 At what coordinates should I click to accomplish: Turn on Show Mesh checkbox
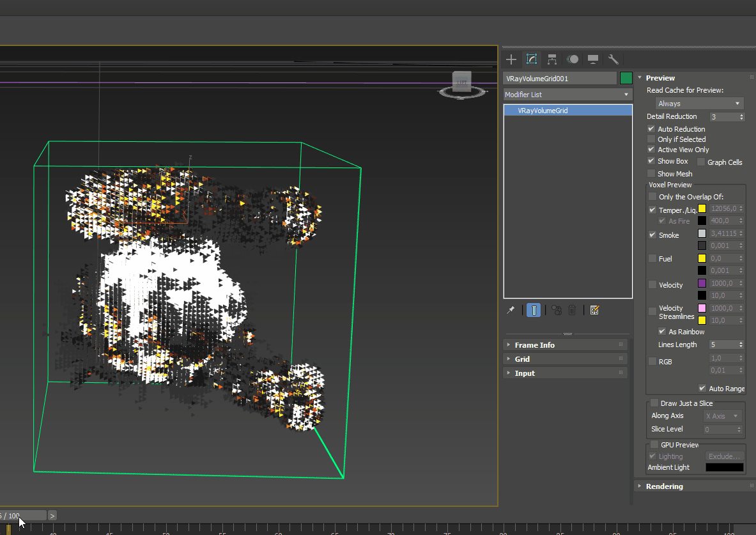click(x=651, y=174)
